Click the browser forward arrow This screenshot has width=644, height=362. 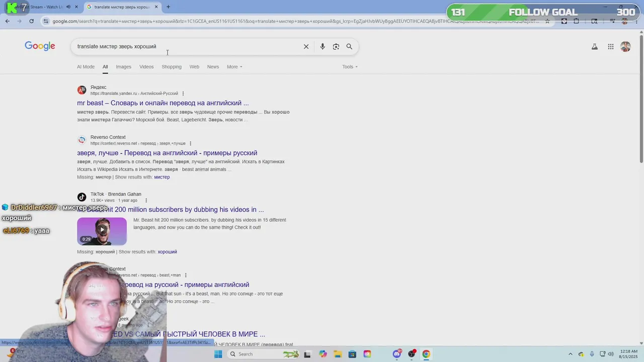pyautogui.click(x=19, y=21)
